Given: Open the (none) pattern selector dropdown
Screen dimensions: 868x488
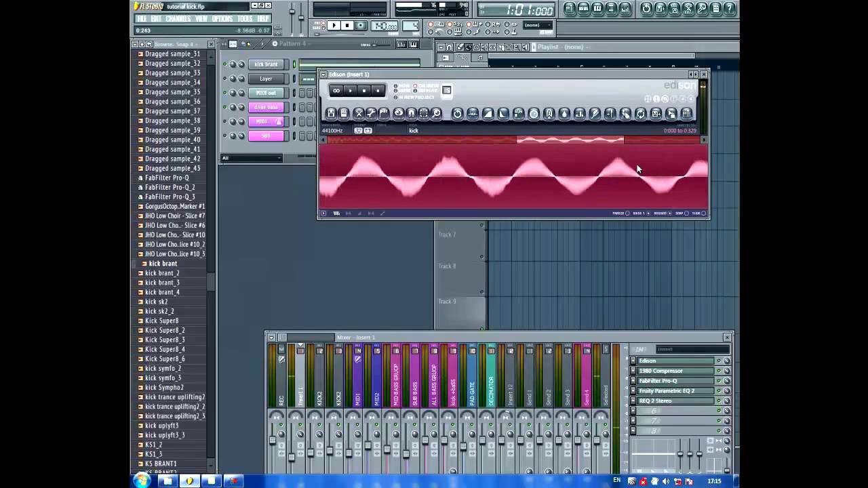Looking at the screenshot, I should (537, 25).
